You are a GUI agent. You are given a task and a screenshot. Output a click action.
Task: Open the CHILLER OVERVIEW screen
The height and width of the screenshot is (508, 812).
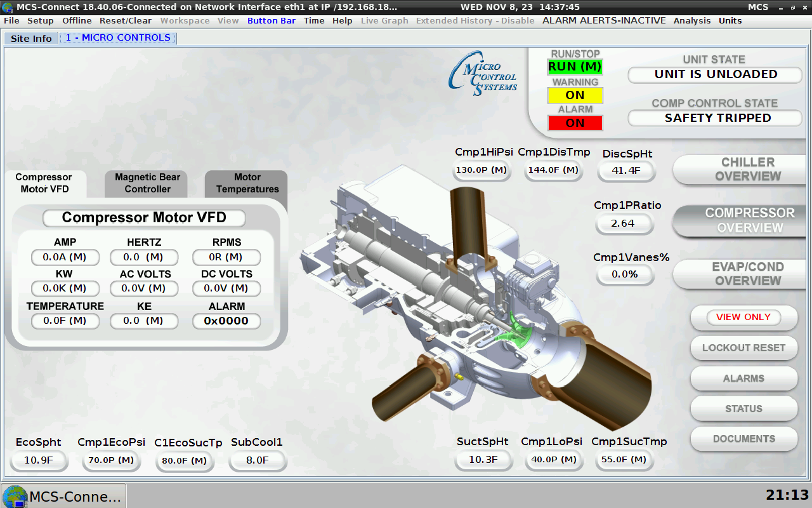747,170
